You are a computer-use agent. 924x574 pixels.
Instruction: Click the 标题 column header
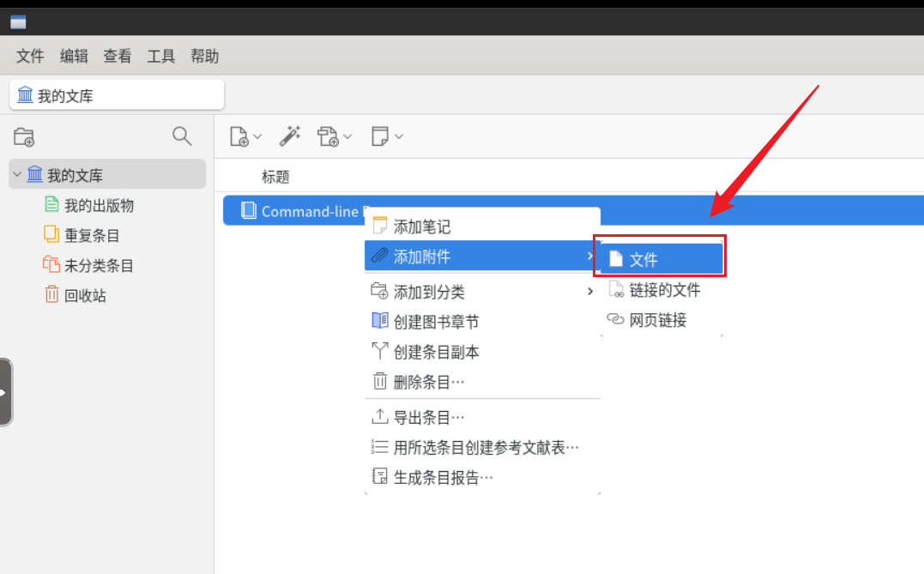[275, 176]
